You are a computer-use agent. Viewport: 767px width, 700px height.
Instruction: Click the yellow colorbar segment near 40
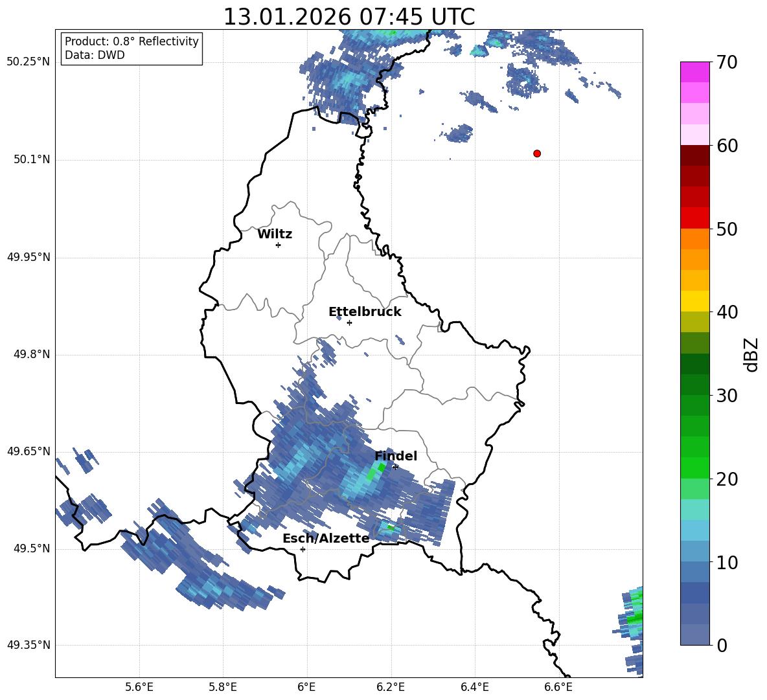click(x=694, y=301)
